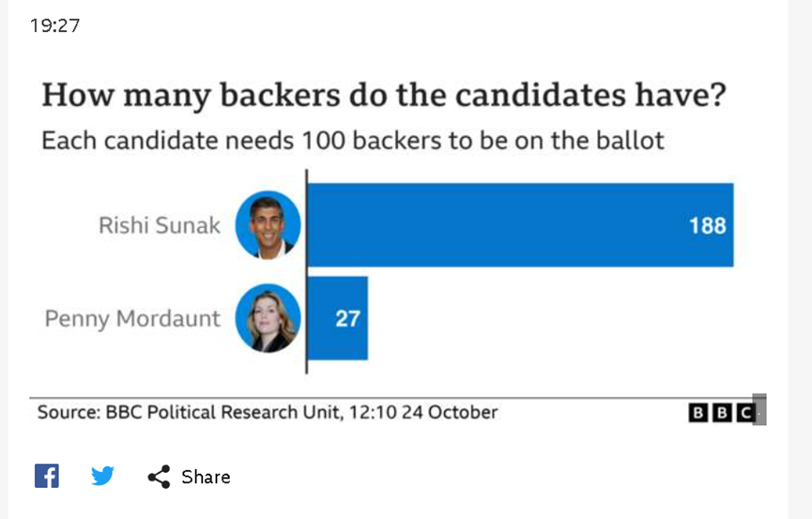Select the Rishi Sunak 188 bar

pyautogui.click(x=520, y=225)
